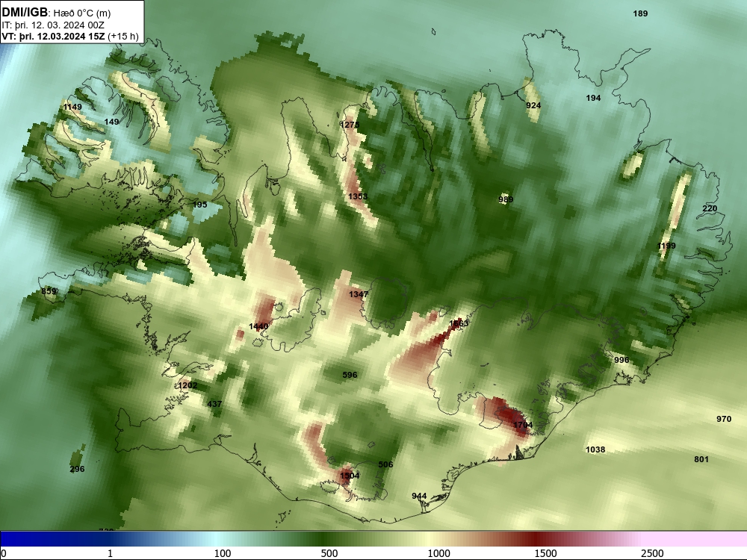The height and width of the screenshot is (560, 747).
Task: Click the map value 189
Action: click(x=640, y=13)
